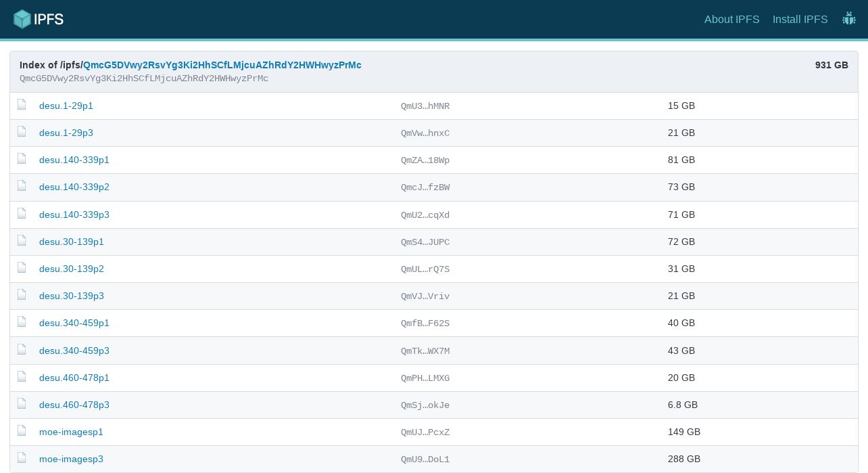This screenshot has width=868, height=473.
Task: Click file icon beside desu.140-339p1
Action: (x=22, y=159)
